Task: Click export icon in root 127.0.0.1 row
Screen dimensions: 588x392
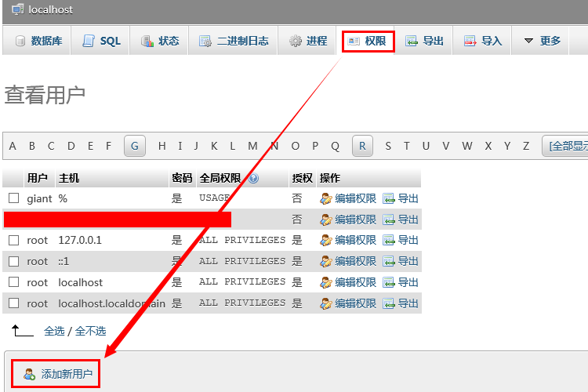Action: click(389, 240)
